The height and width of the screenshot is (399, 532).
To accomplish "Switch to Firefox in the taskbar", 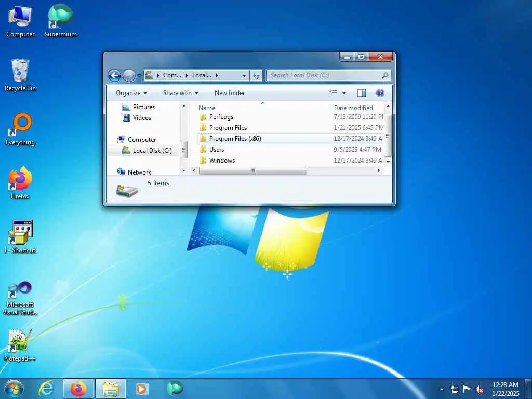I will [78, 389].
